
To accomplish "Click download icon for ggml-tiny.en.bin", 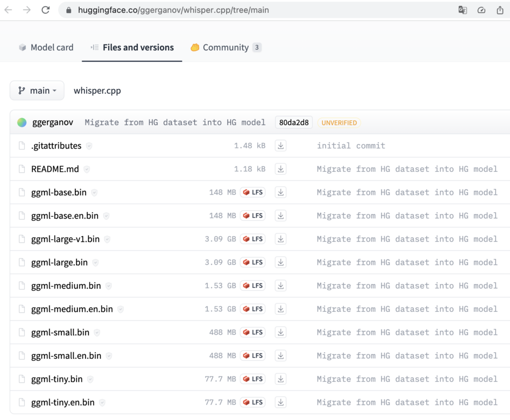I will [281, 402].
